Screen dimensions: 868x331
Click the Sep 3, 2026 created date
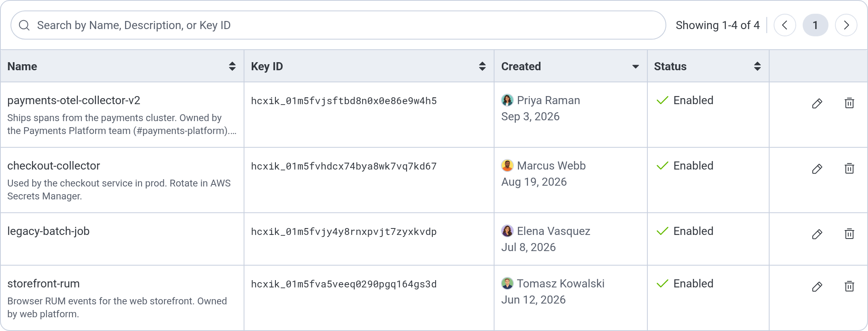(x=530, y=116)
